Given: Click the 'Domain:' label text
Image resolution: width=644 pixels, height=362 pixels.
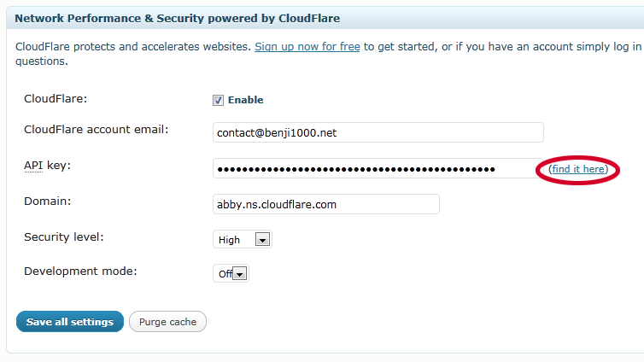Looking at the screenshot, I should point(47,201).
